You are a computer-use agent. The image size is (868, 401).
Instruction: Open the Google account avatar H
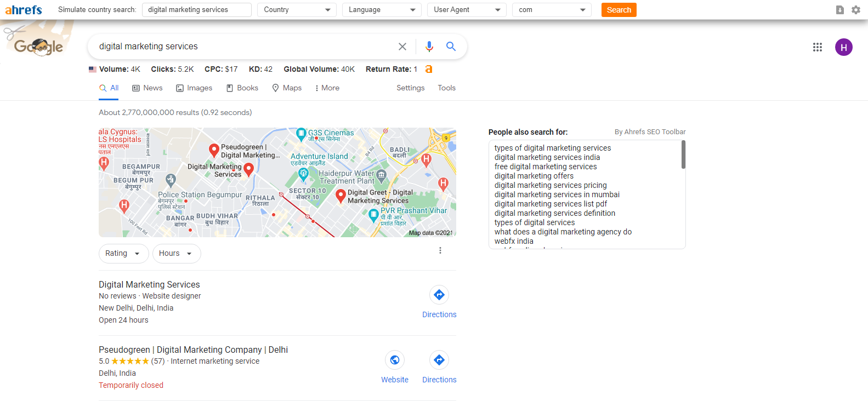pyautogui.click(x=844, y=47)
